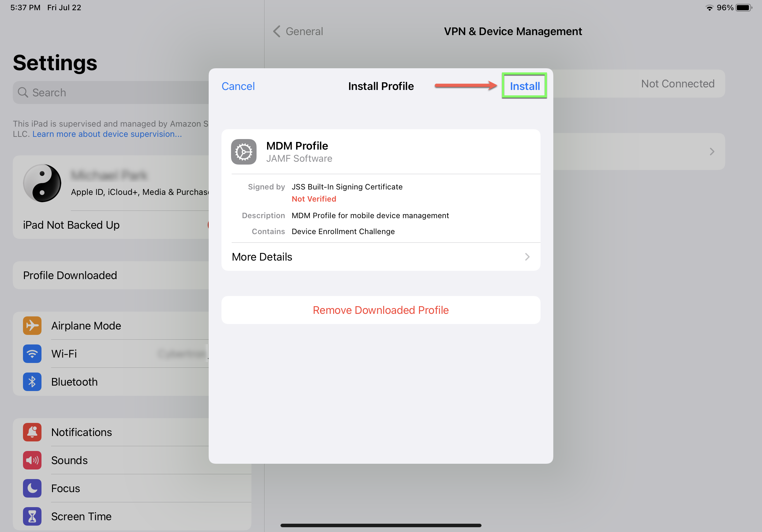Tap the yin-yang Apple ID avatar
The height and width of the screenshot is (532, 762).
(42, 183)
